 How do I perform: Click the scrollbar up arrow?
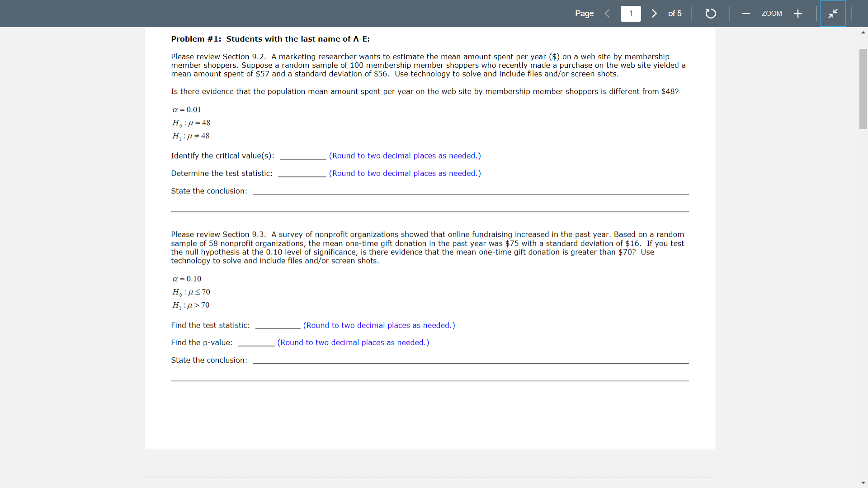(863, 32)
